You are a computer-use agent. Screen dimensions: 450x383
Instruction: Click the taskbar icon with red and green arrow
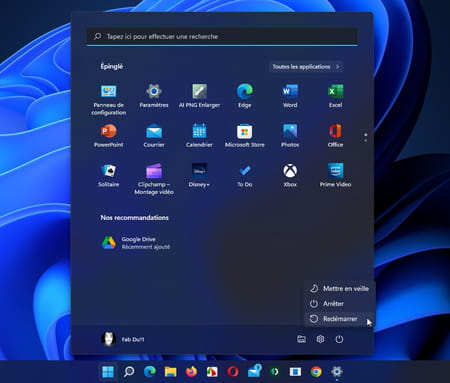tap(212, 372)
